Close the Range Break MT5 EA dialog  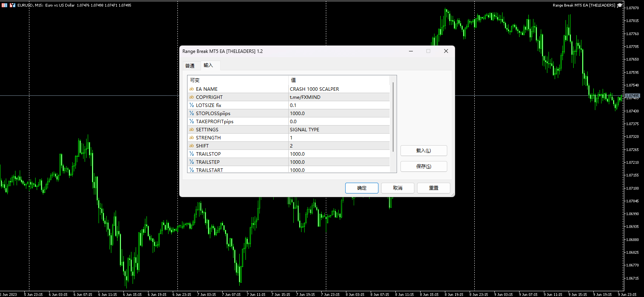pyautogui.click(x=446, y=51)
